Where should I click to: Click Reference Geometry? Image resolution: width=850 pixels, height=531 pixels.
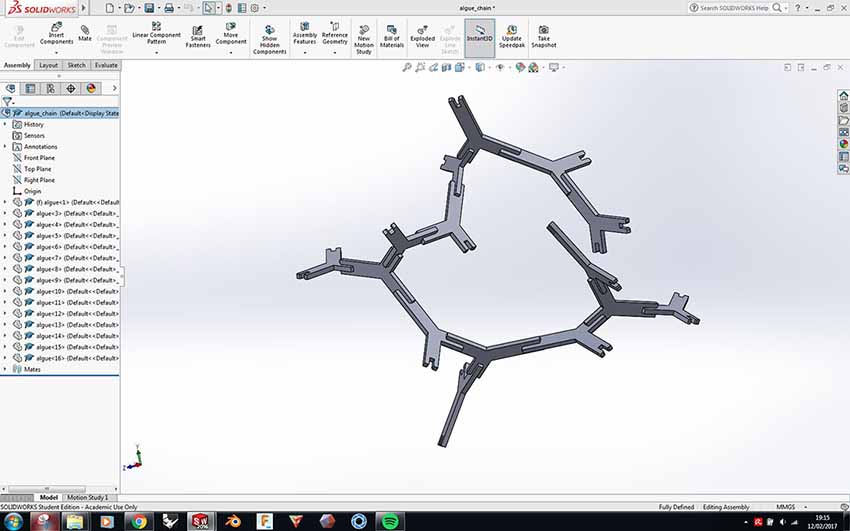[x=334, y=34]
